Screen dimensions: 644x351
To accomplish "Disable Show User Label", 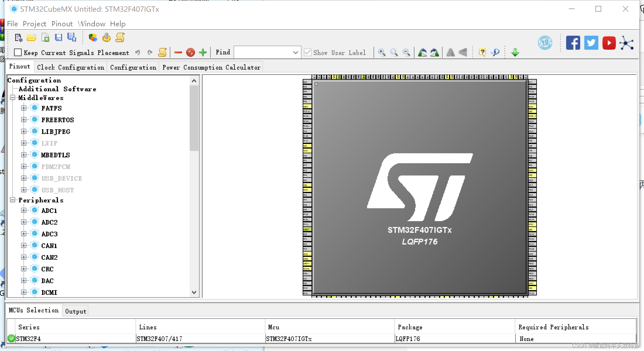I will 308,52.
